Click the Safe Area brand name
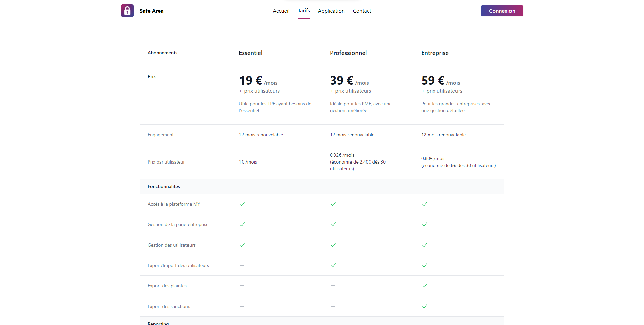 pos(152,11)
